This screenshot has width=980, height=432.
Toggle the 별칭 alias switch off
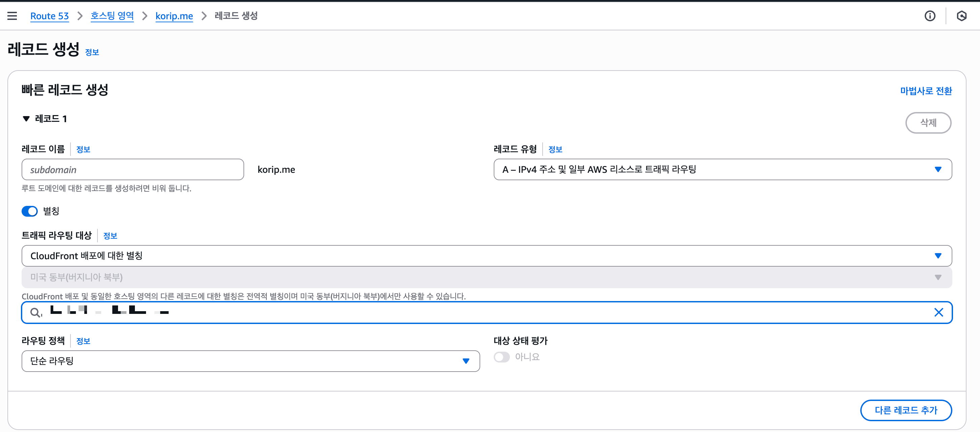[30, 211]
